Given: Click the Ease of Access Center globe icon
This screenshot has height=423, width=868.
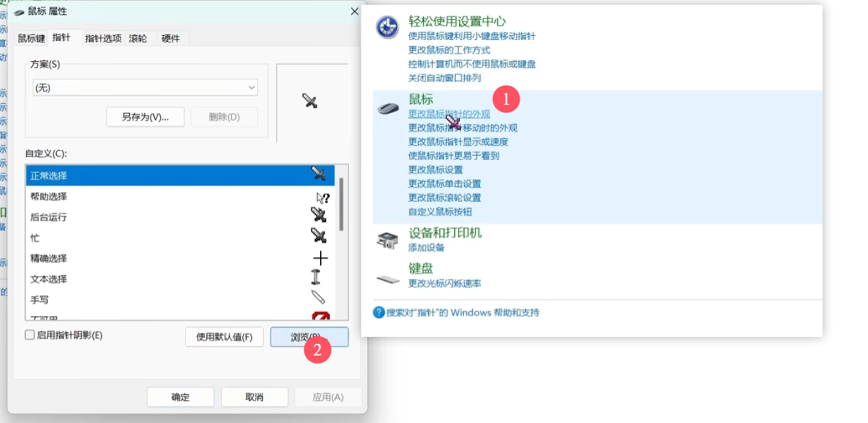Looking at the screenshot, I should pyautogui.click(x=388, y=28).
